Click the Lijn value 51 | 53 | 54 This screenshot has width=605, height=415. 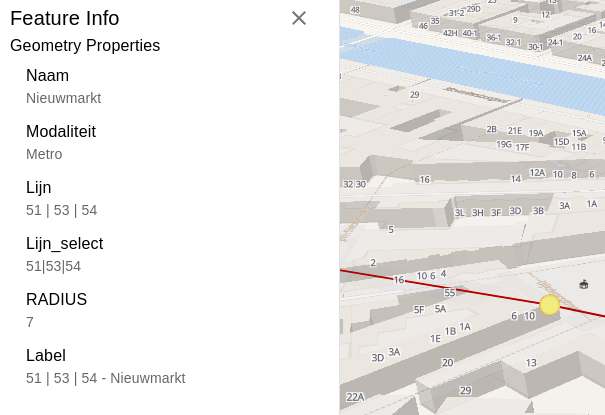(x=61, y=210)
